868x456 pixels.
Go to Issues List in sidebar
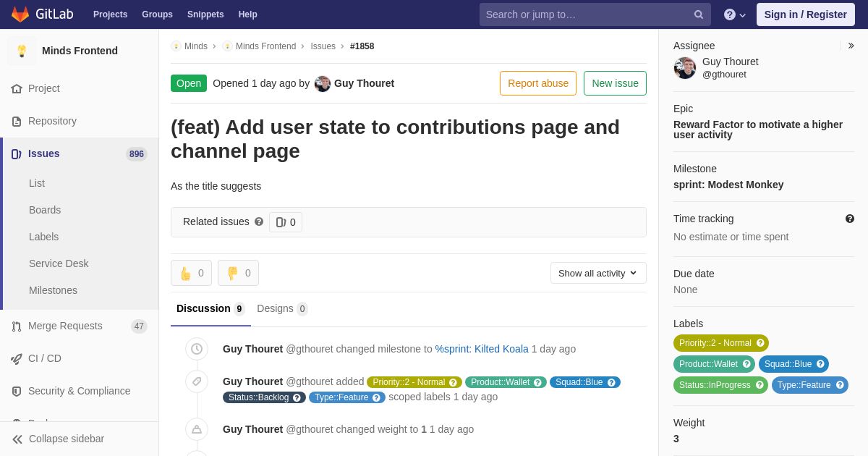click(x=37, y=183)
